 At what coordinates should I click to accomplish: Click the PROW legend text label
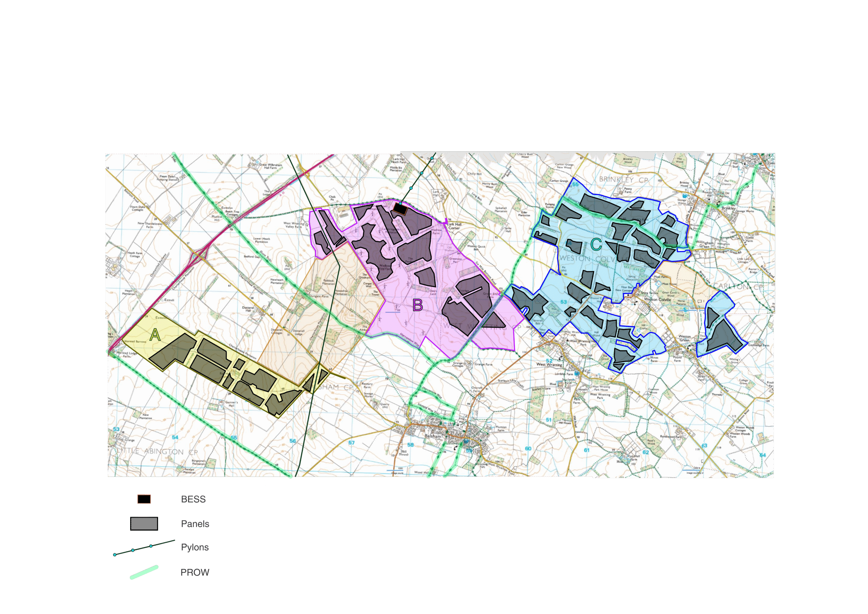tap(195, 572)
